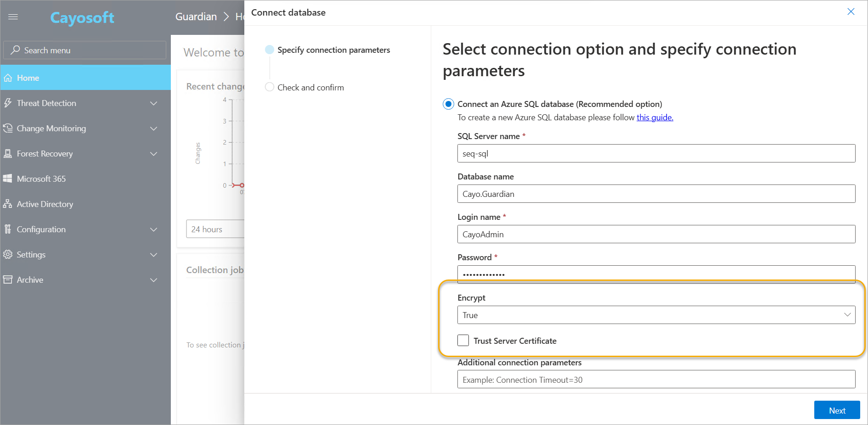Click the Configuration tools icon
Viewport: 868px width, 425px height.
point(8,229)
